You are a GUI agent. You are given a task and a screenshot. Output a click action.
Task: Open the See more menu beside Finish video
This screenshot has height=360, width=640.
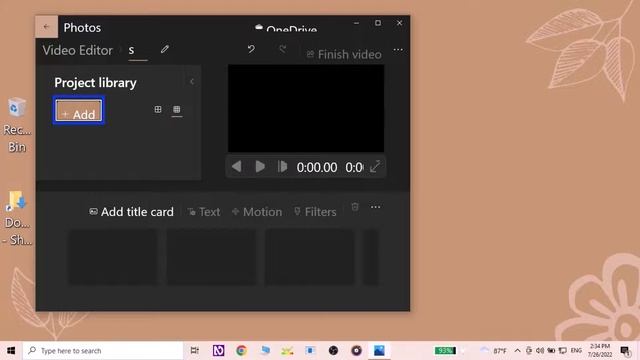point(398,50)
